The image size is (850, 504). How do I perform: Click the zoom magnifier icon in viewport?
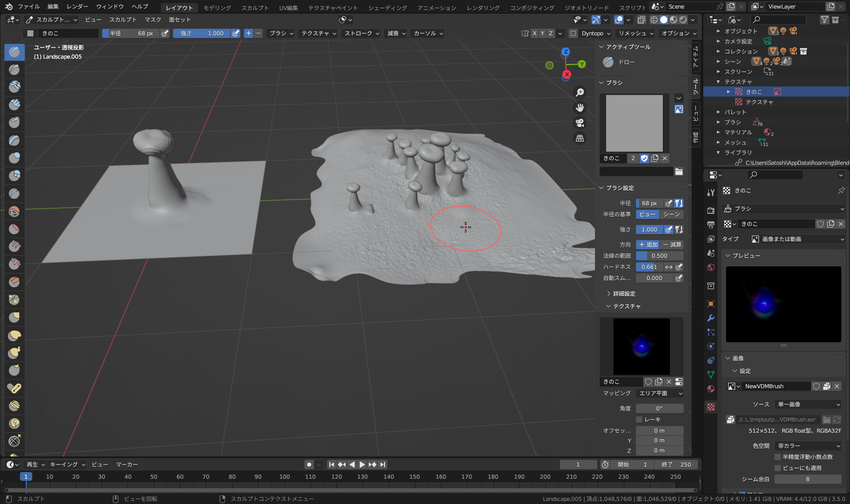click(x=580, y=93)
